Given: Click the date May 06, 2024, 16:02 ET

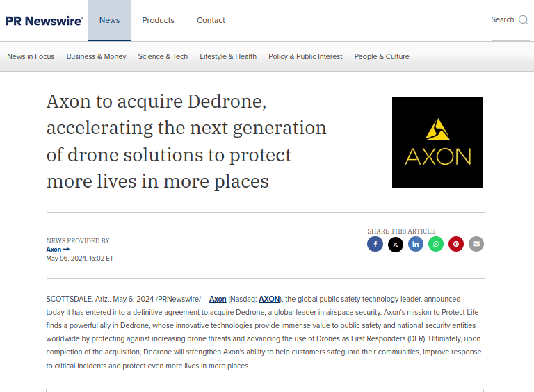Looking at the screenshot, I should pyautogui.click(x=80, y=259).
